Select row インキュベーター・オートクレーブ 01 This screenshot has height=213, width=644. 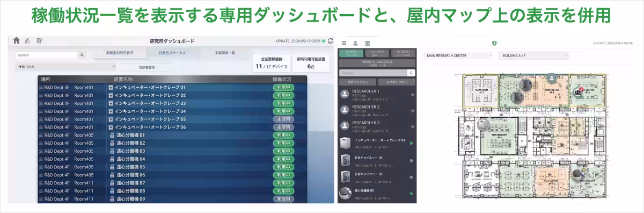click(172, 87)
